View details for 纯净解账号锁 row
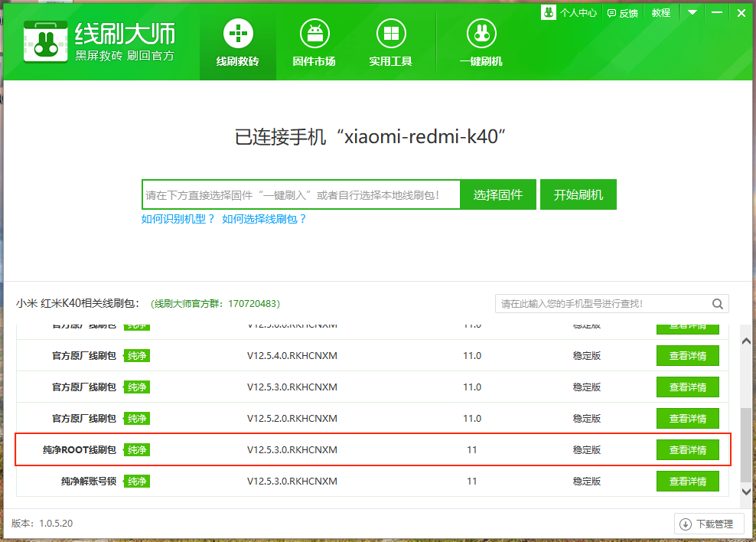 tap(687, 482)
